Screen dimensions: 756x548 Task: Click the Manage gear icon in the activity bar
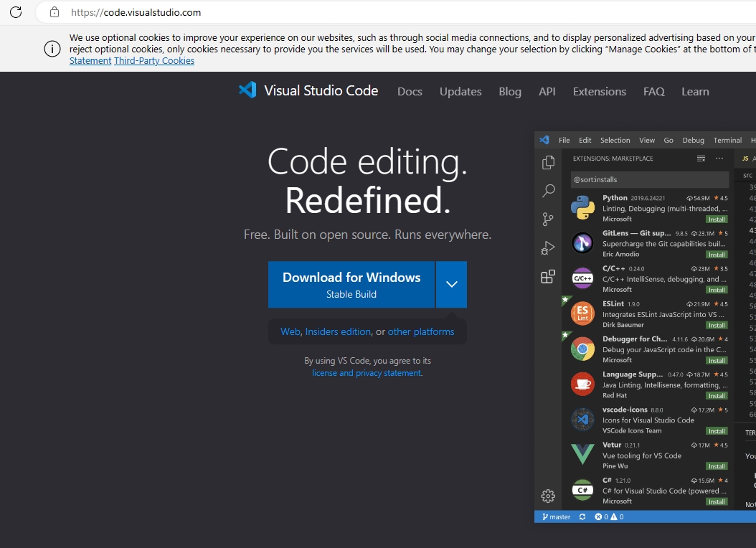[x=548, y=496]
